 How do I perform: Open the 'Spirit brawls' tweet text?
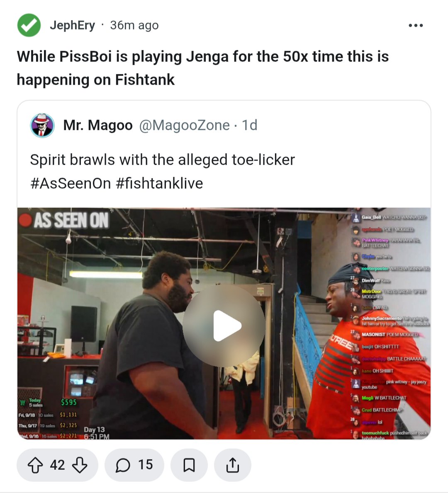click(x=163, y=160)
